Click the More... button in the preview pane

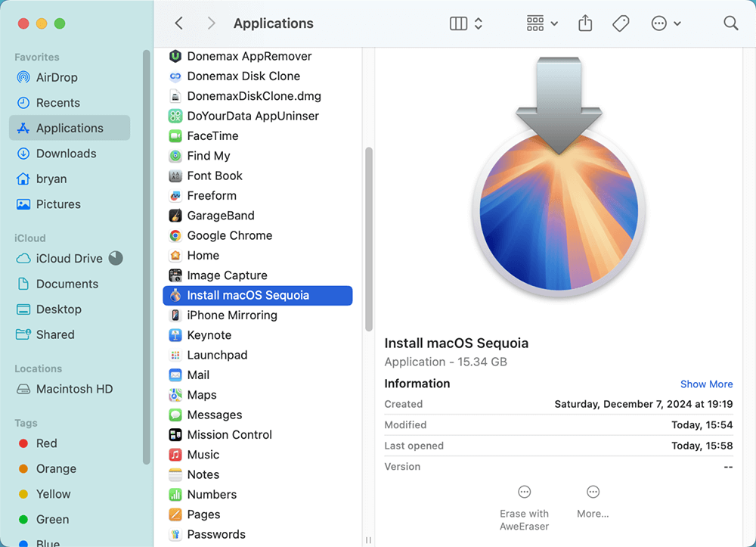click(593, 499)
